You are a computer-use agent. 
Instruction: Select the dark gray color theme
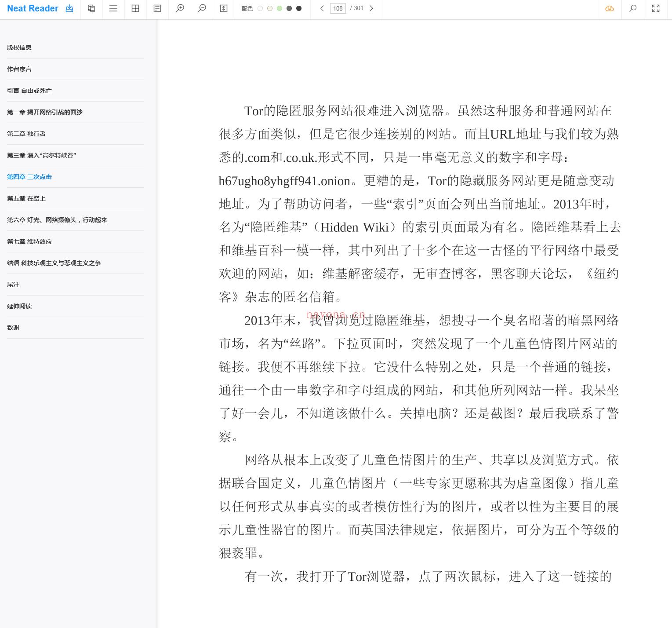289,8
